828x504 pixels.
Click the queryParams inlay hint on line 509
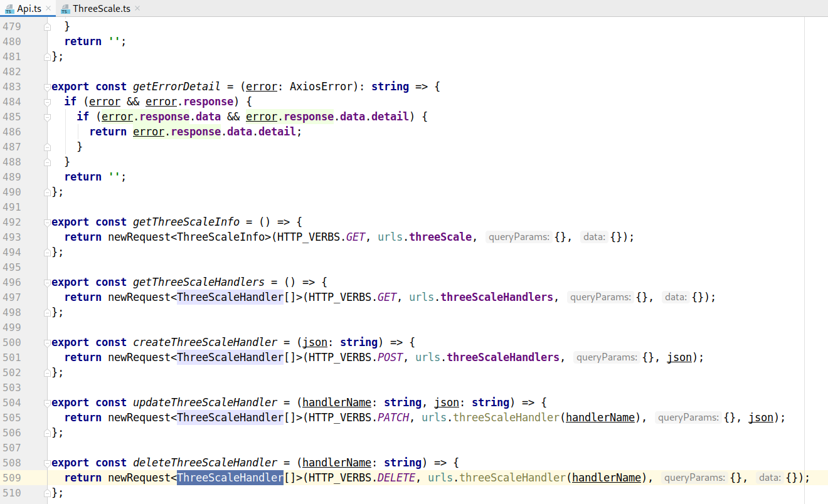coord(695,478)
